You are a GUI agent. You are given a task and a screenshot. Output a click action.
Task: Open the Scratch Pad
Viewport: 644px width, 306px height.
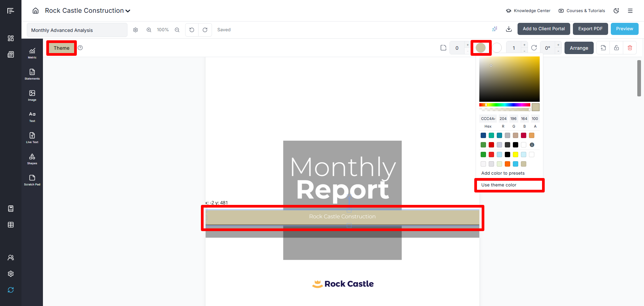(x=32, y=180)
